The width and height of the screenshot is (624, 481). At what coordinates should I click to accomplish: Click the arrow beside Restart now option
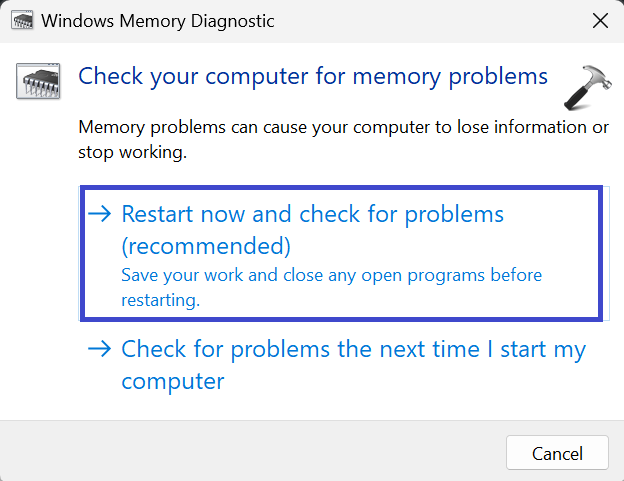click(x=99, y=214)
